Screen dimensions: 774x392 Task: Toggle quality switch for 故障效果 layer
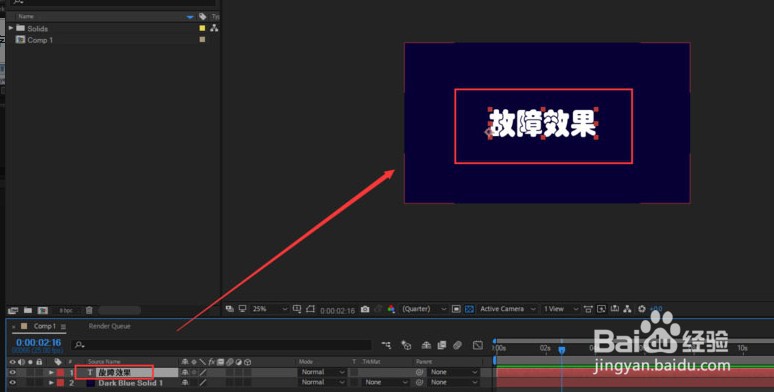pyautogui.click(x=203, y=372)
